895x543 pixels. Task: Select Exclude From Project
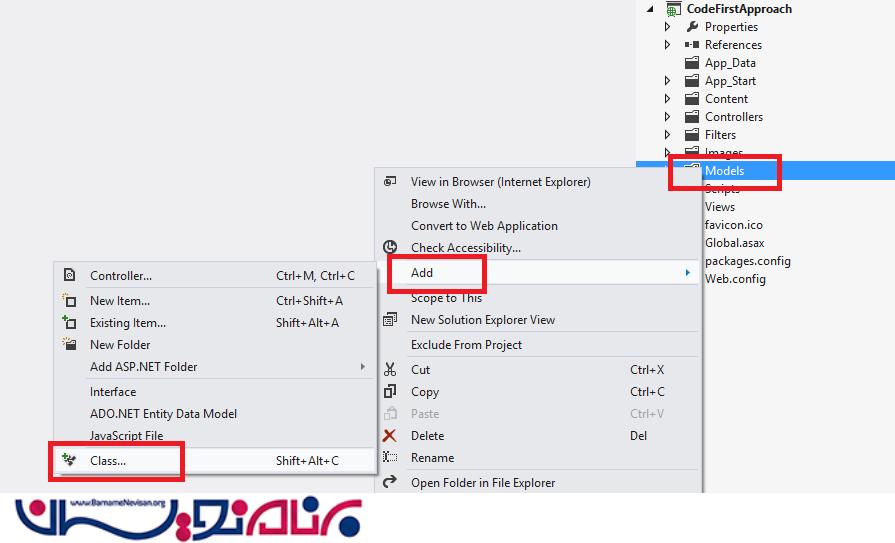click(x=466, y=344)
